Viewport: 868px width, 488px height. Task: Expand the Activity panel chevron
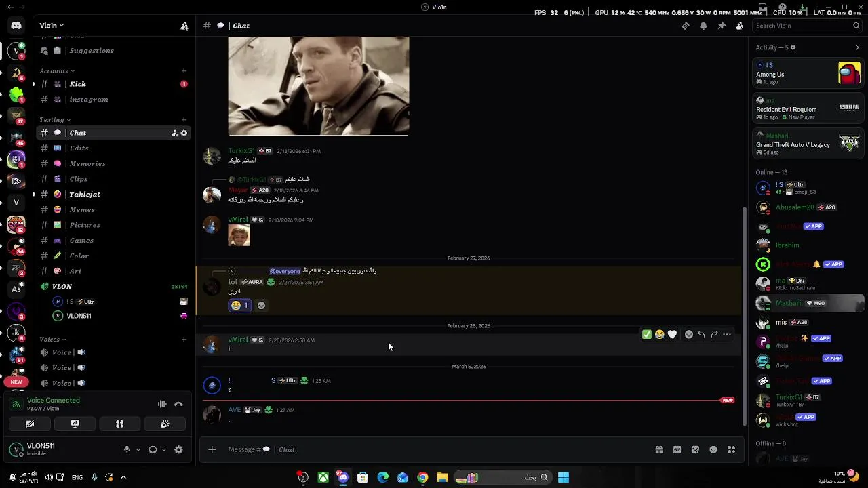click(857, 47)
